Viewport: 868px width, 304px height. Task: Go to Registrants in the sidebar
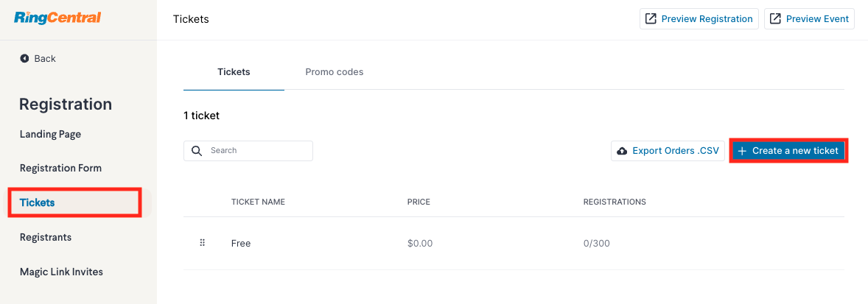pos(46,237)
